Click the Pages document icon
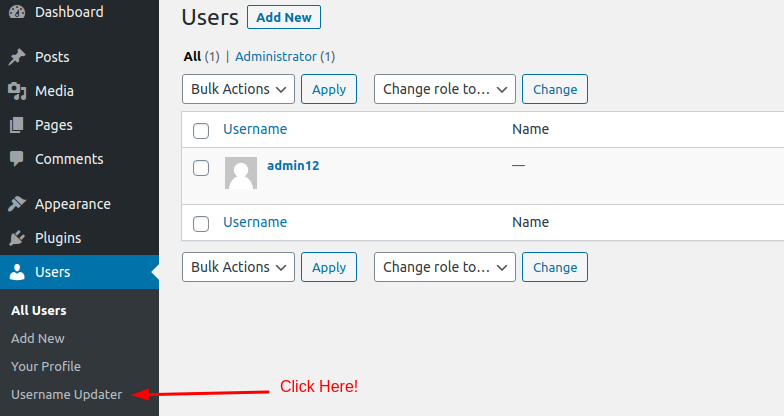Viewport: 784px width, 416px height. pyautogui.click(x=16, y=125)
